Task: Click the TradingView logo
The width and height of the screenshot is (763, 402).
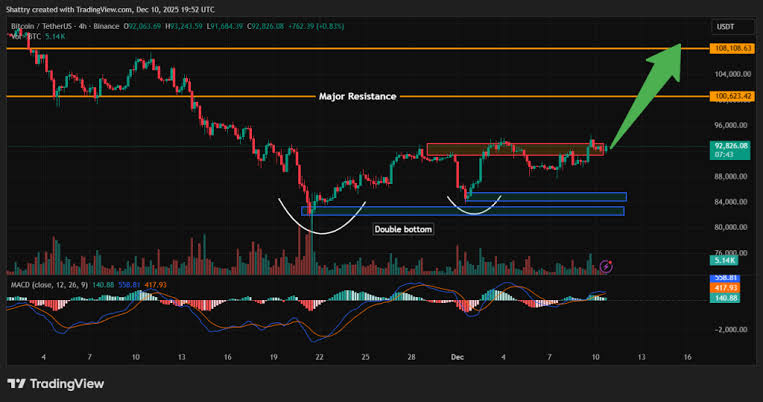Action: [x=56, y=384]
